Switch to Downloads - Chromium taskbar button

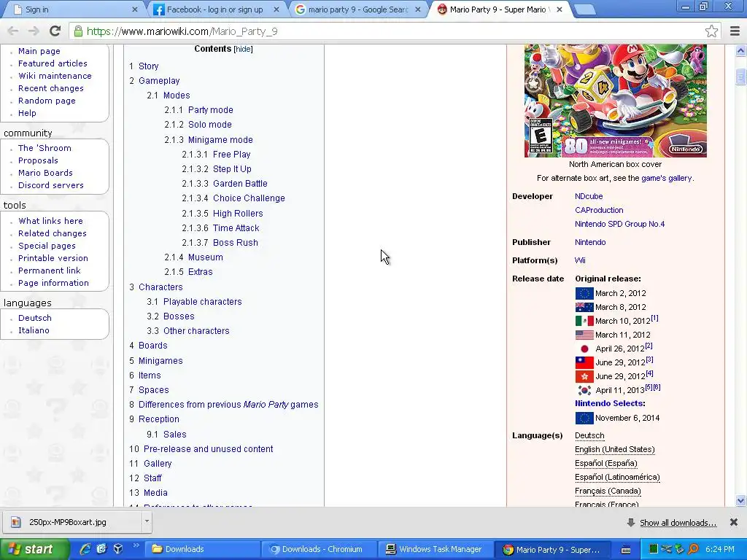320,549
